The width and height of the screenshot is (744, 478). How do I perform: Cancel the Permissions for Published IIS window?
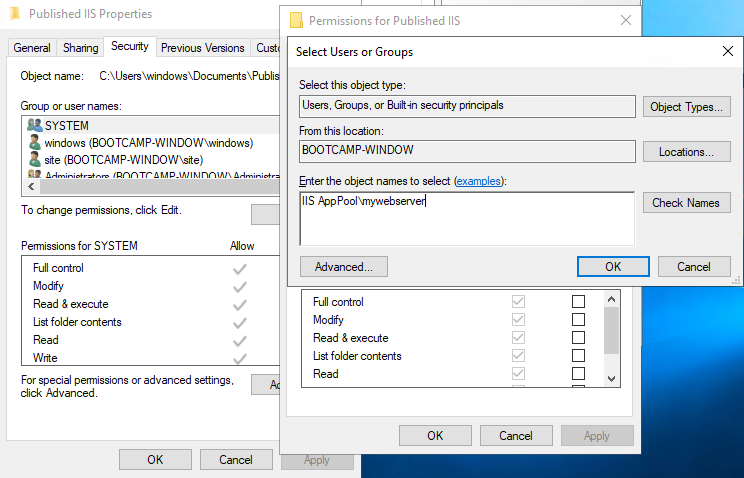(516, 436)
